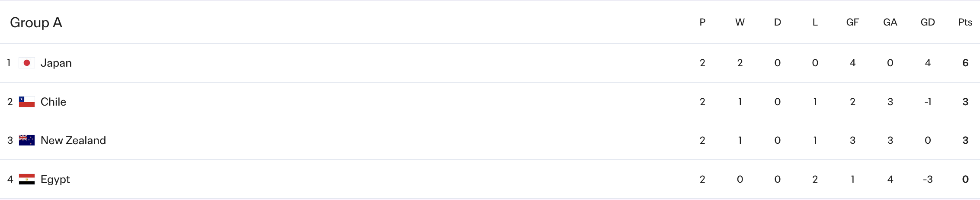Image resolution: width=980 pixels, height=200 pixels.
Task: Open the Japan team link
Action: [x=56, y=63]
